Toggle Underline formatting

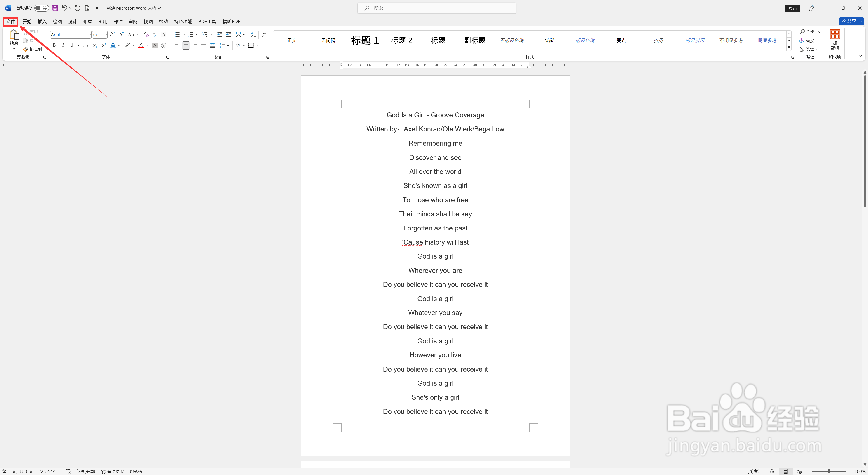(71, 45)
